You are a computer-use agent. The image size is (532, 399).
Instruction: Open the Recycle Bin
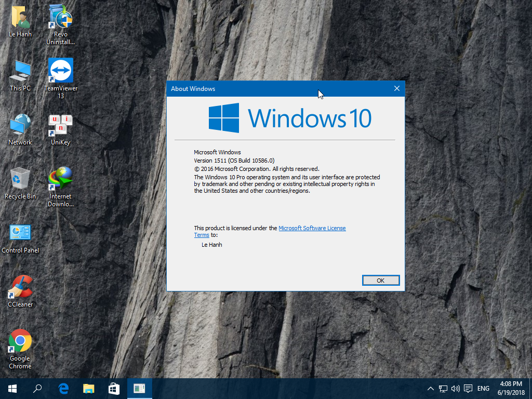20,178
